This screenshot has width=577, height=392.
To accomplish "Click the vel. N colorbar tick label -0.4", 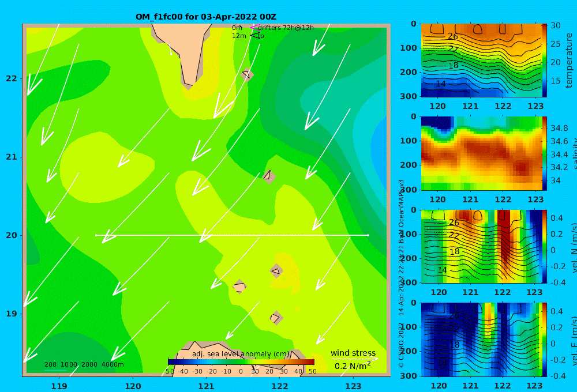I will (558, 282).
